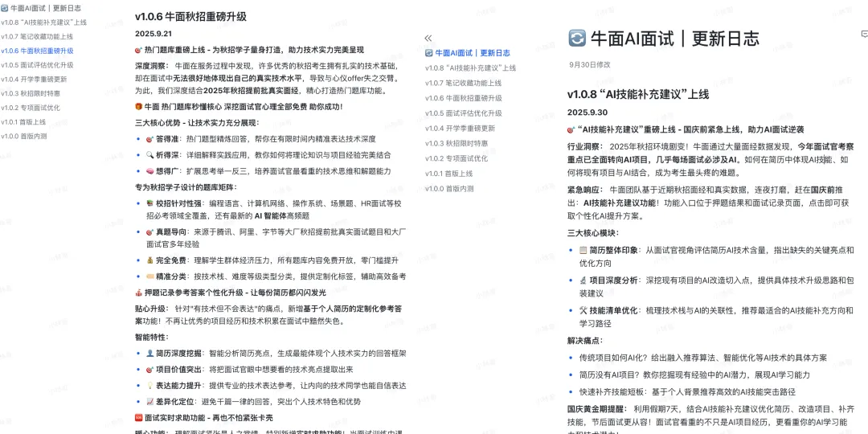Select highlighted v1.0.6 牛面秋招重磅升级 outline entry
Screen dimensions: 868x434
tap(37, 51)
